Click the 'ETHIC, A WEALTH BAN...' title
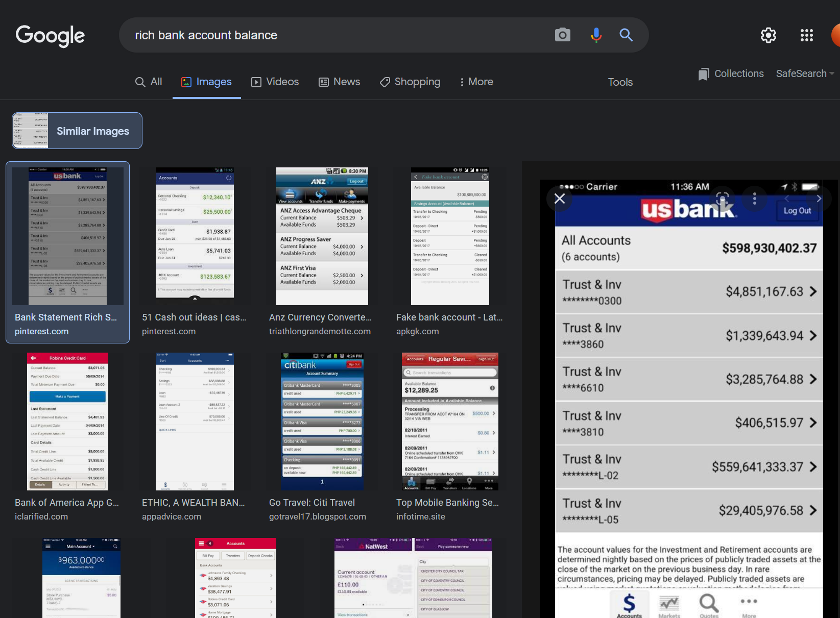This screenshot has height=618, width=840. pos(194,503)
